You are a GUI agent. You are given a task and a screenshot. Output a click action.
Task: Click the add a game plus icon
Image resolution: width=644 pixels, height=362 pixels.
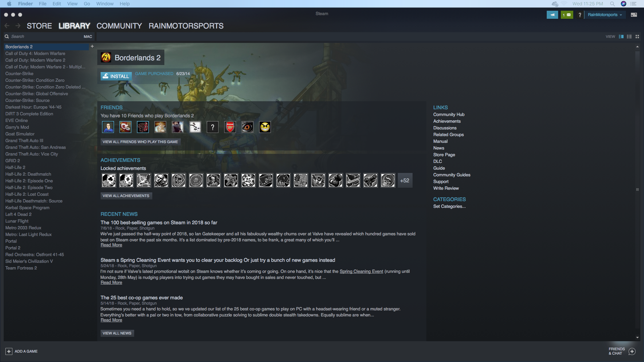point(9,351)
